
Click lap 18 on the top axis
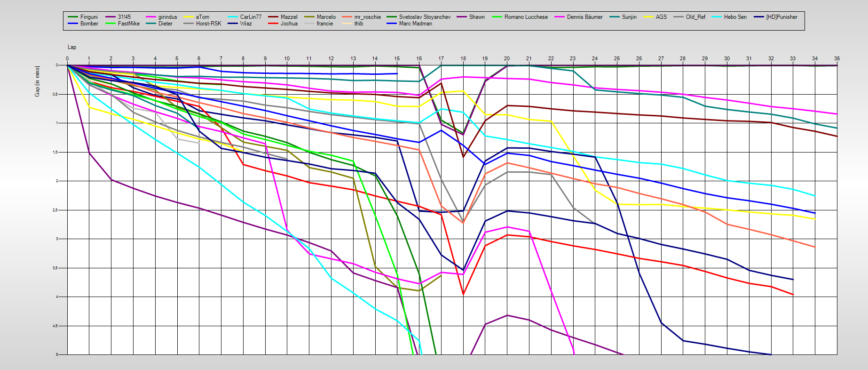[x=463, y=59]
